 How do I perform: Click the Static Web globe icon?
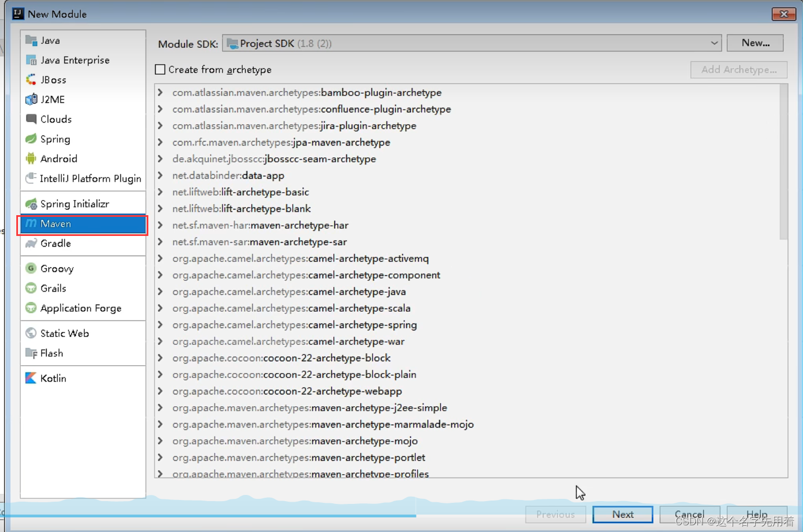click(x=31, y=333)
